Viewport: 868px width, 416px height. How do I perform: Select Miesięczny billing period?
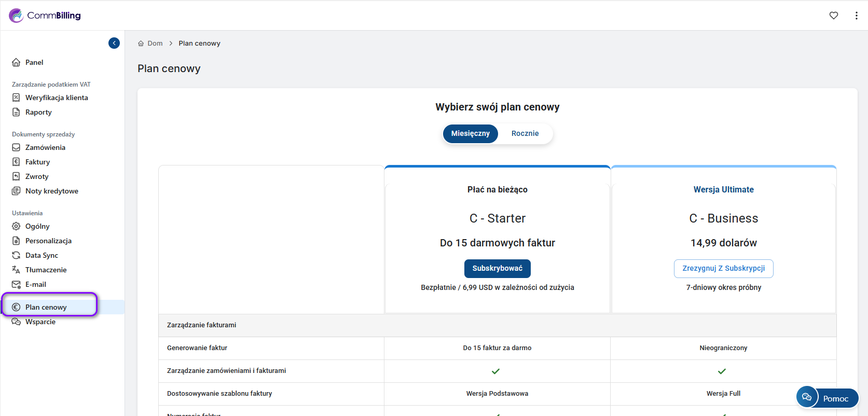coord(470,133)
